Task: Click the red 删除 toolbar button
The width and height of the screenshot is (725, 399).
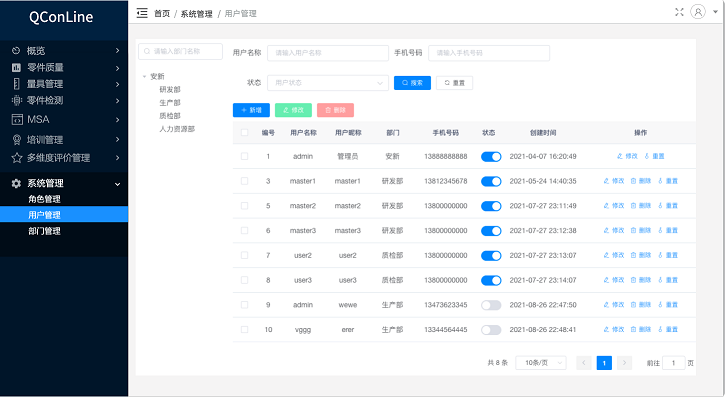Action: coord(335,110)
